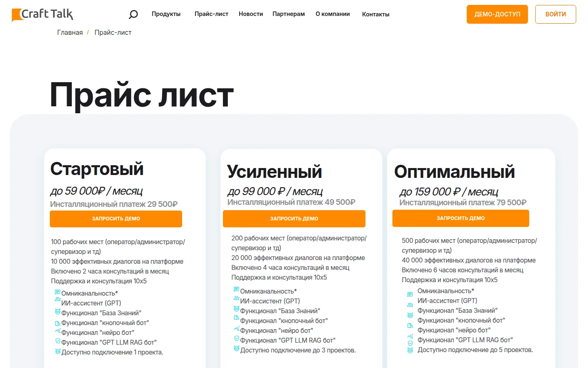Click shield check icon in Оптимальный card
The height and width of the screenshot is (368, 588).
(410, 343)
